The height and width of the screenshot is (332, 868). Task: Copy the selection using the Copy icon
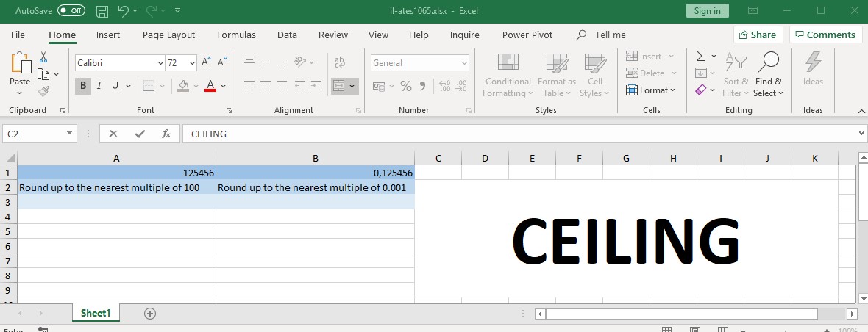point(43,74)
